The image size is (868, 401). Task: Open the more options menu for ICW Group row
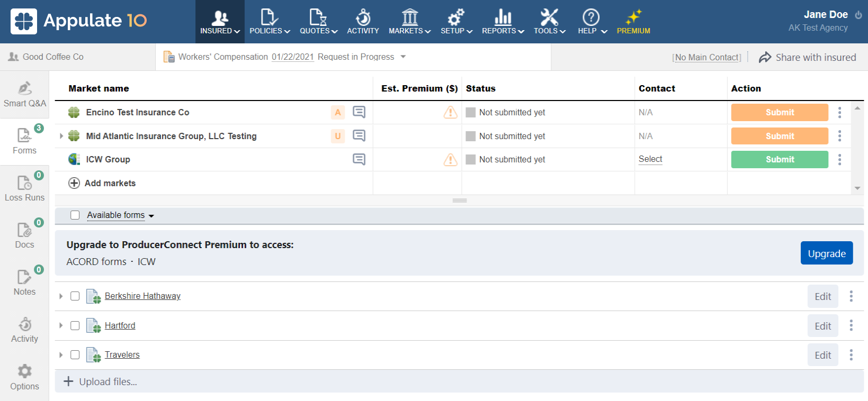[x=839, y=159]
